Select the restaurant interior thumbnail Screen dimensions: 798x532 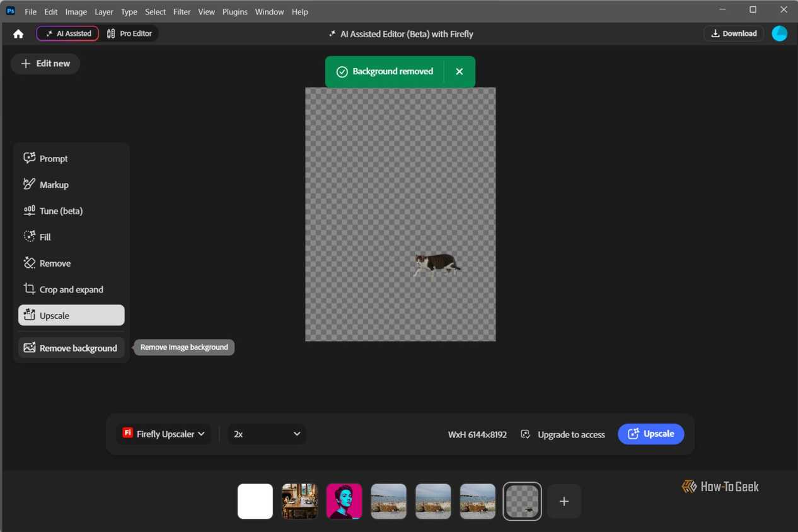[x=299, y=501]
